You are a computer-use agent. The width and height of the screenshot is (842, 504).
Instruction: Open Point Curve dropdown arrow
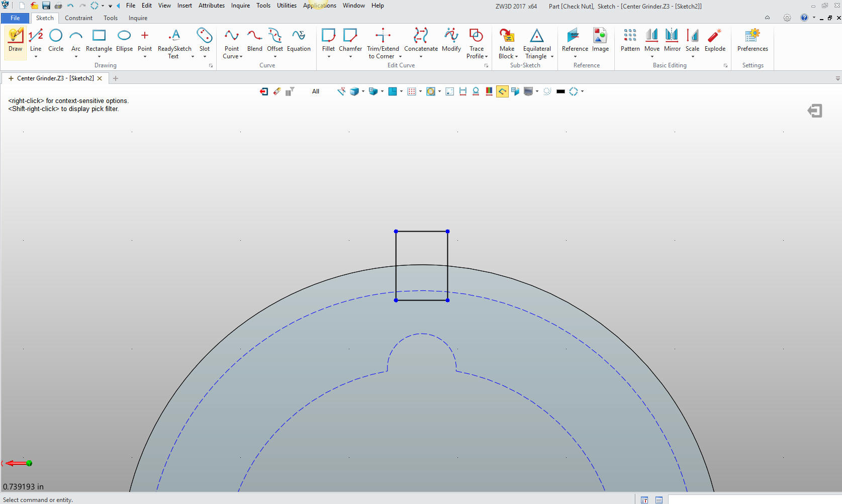[x=241, y=57]
